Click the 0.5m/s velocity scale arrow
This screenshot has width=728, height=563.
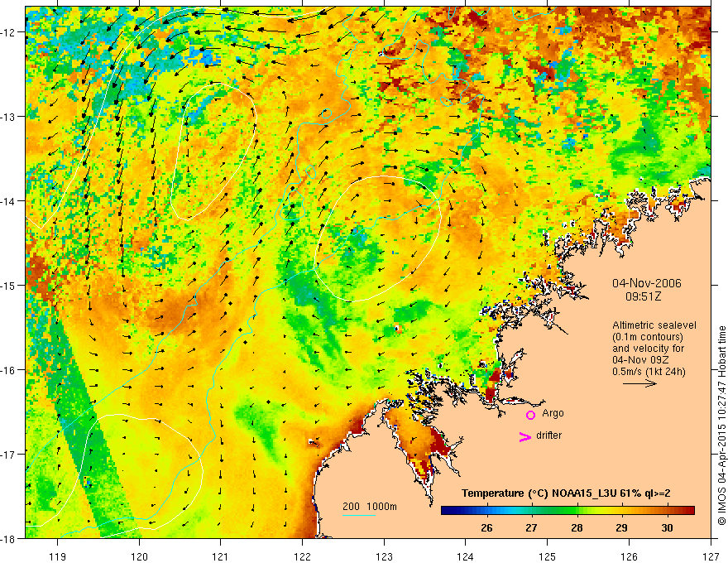coord(639,383)
